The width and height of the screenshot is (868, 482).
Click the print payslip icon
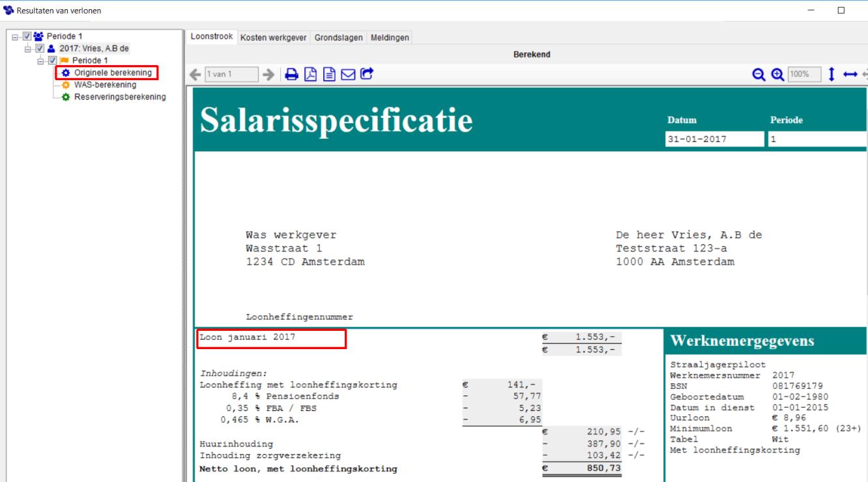pyautogui.click(x=291, y=74)
